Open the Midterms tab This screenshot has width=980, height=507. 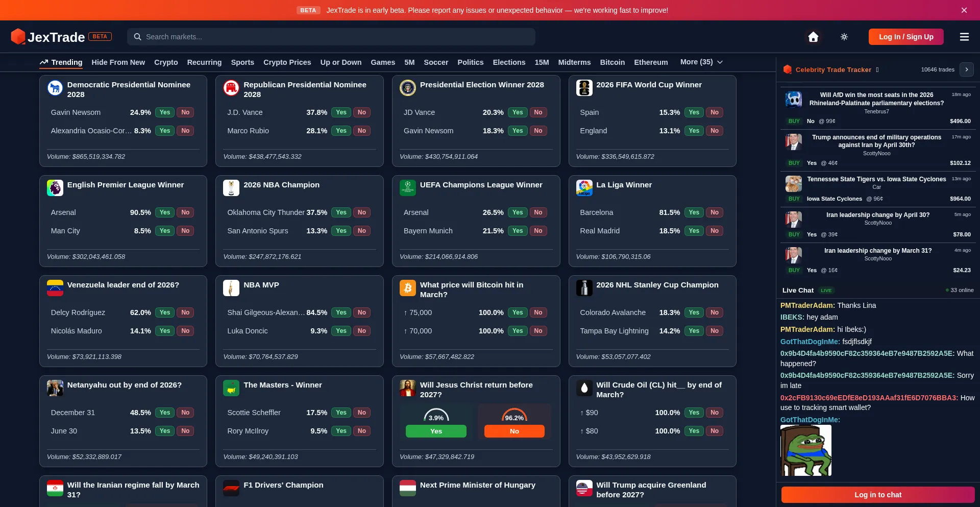[574, 62]
